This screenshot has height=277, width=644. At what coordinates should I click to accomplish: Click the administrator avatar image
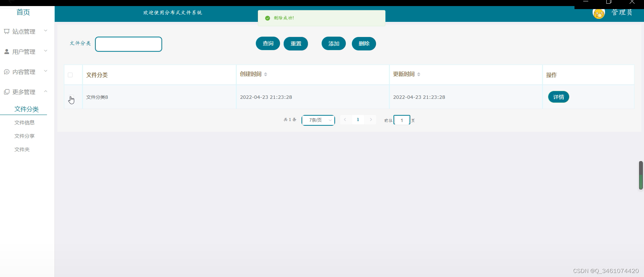[599, 13]
